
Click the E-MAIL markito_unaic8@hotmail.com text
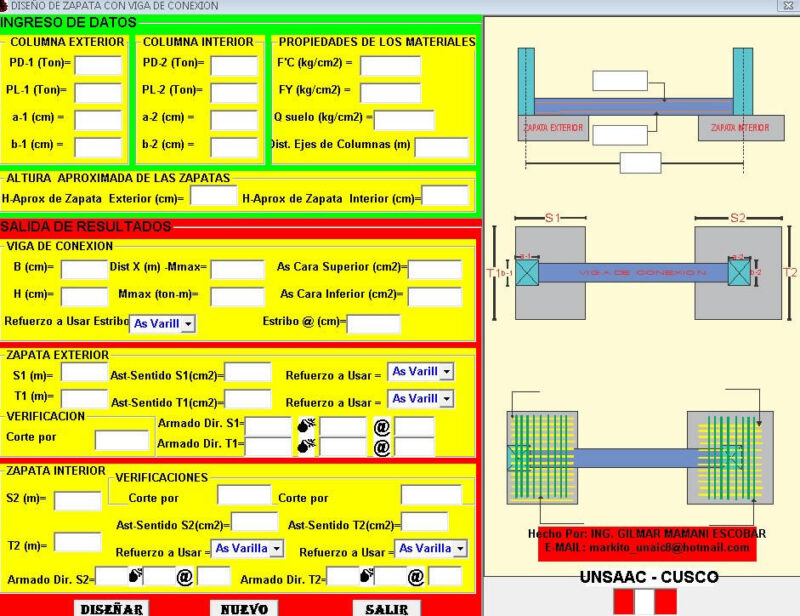click(647, 548)
